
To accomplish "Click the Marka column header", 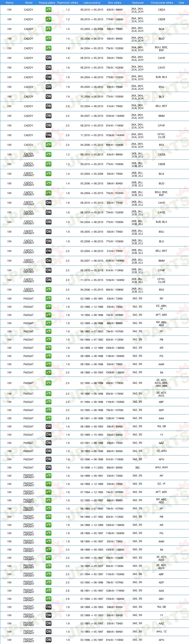I will [9, 2].
